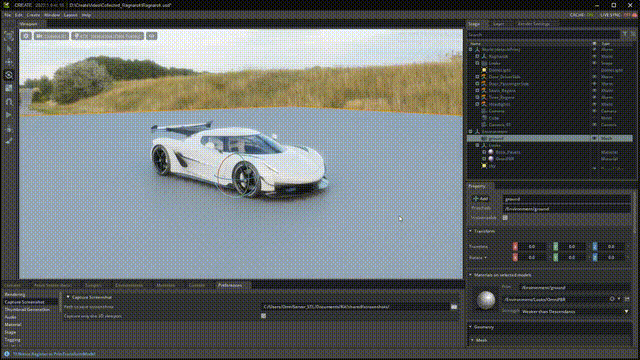640x360 pixels.
Task: Click the filter icon beside Stage search
Action: click(625, 35)
